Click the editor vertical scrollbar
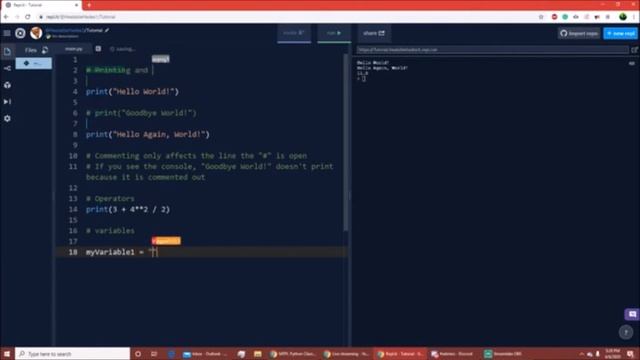The height and width of the screenshot is (360, 640). [346, 143]
